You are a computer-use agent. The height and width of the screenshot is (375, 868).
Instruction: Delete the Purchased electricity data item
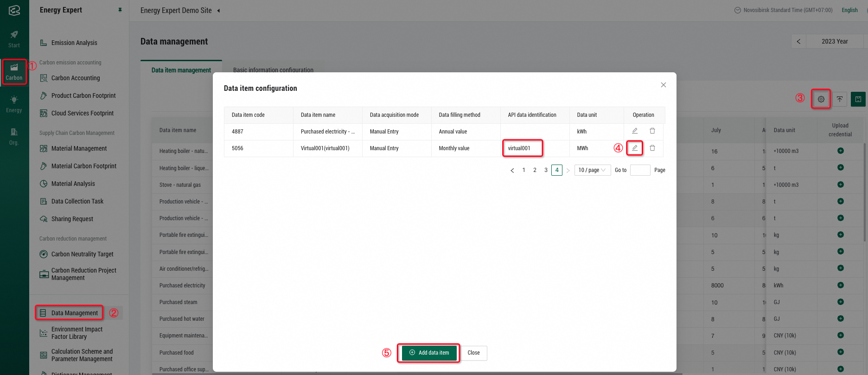652,131
